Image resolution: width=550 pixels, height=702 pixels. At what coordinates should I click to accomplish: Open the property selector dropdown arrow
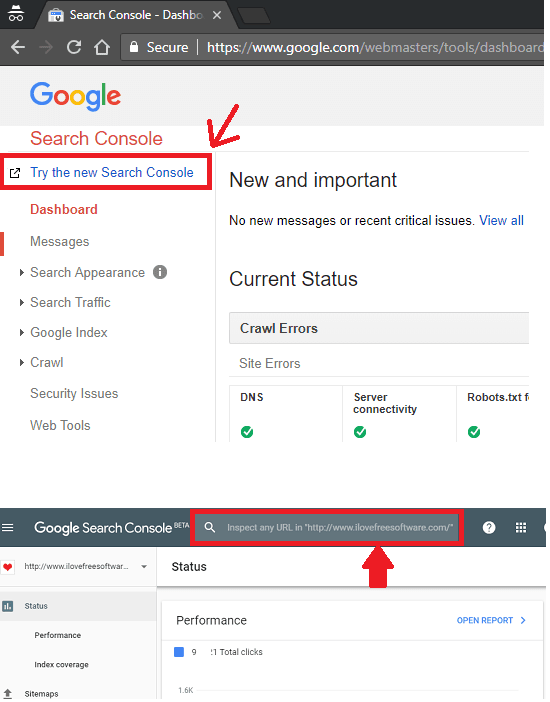[144, 567]
